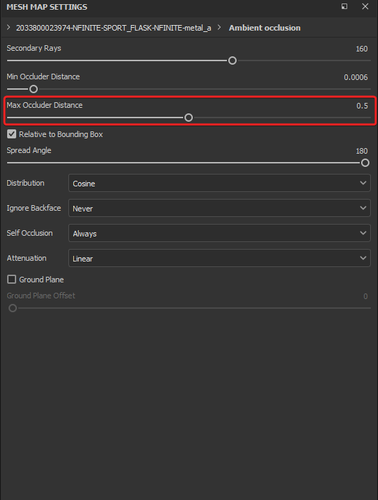Click the breadcrumb chevron before Ambient occlusion
Image resolution: width=378 pixels, height=500 pixels.
(219, 27)
